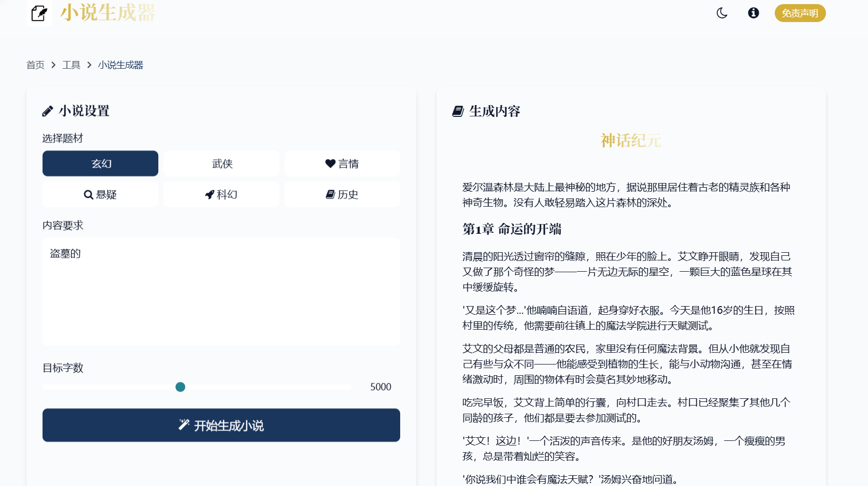Viewport: 868px width, 486px height.
Task: Click the 神话纪元 novel title
Action: click(631, 140)
